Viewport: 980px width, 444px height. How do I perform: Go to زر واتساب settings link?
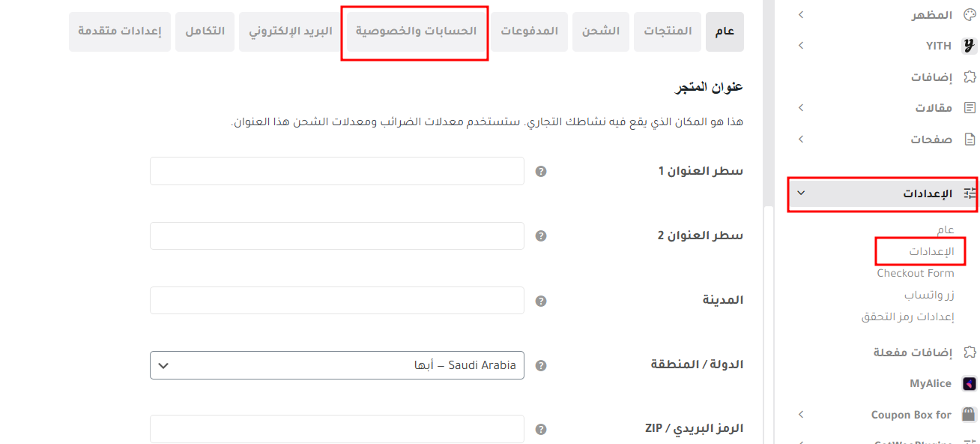[928, 295]
